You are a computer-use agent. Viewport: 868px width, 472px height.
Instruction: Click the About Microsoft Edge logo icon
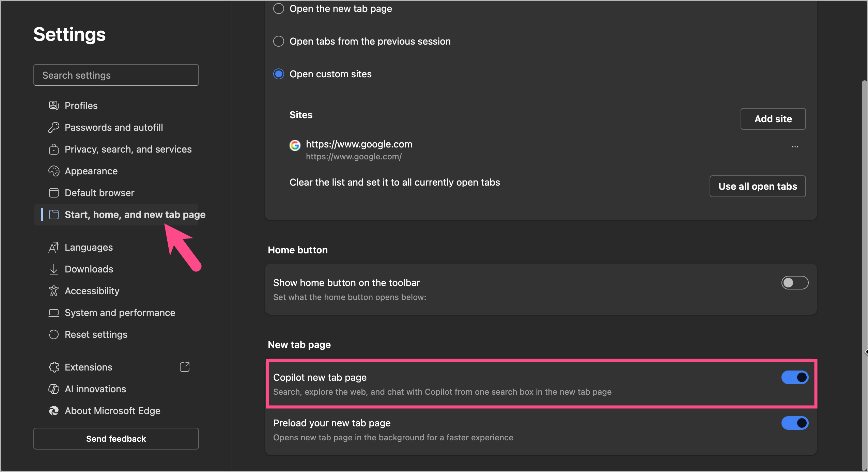(x=53, y=411)
